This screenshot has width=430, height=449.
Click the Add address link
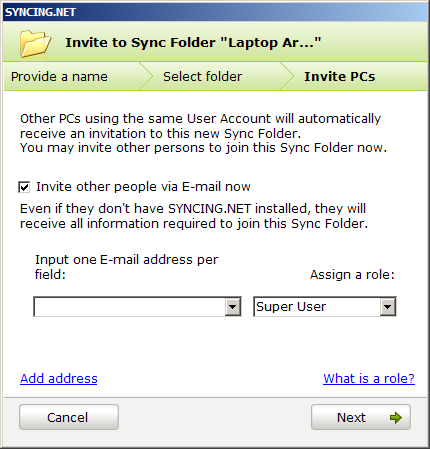(59, 379)
